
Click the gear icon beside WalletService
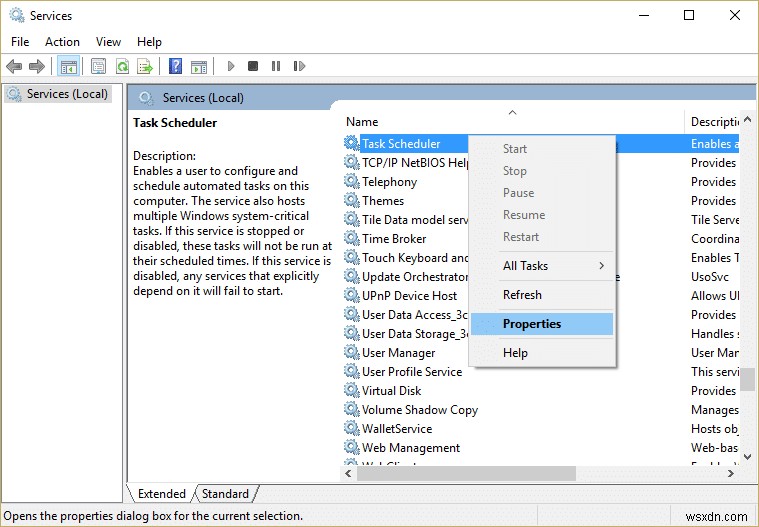(351, 428)
